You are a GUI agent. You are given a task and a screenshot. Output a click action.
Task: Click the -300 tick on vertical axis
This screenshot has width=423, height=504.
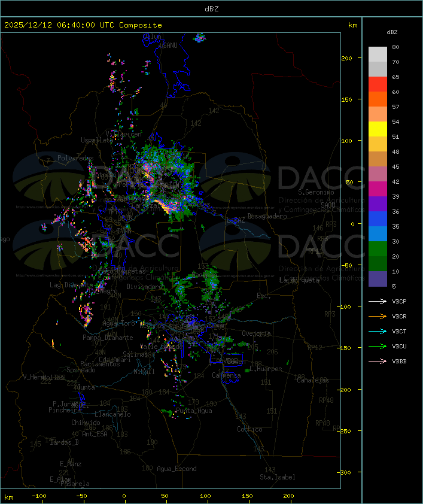[x=343, y=472]
